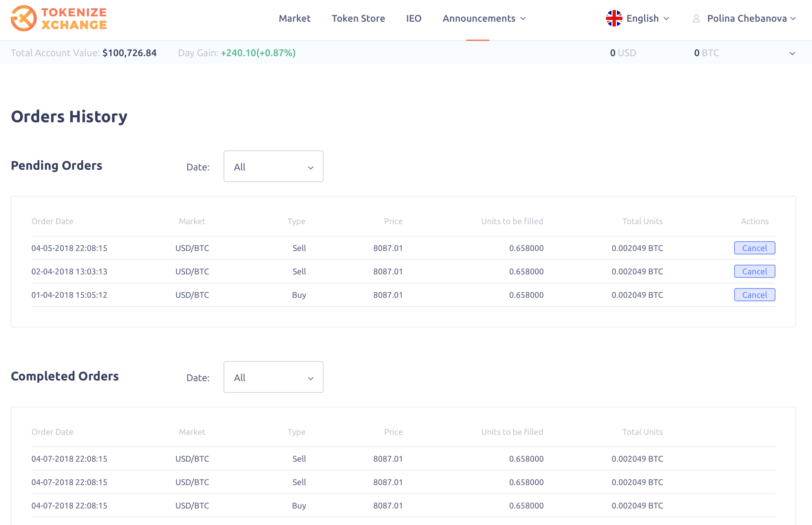Viewport: 812px width, 525px height.
Task: Click Total Units header in Pending Orders
Action: pos(643,221)
